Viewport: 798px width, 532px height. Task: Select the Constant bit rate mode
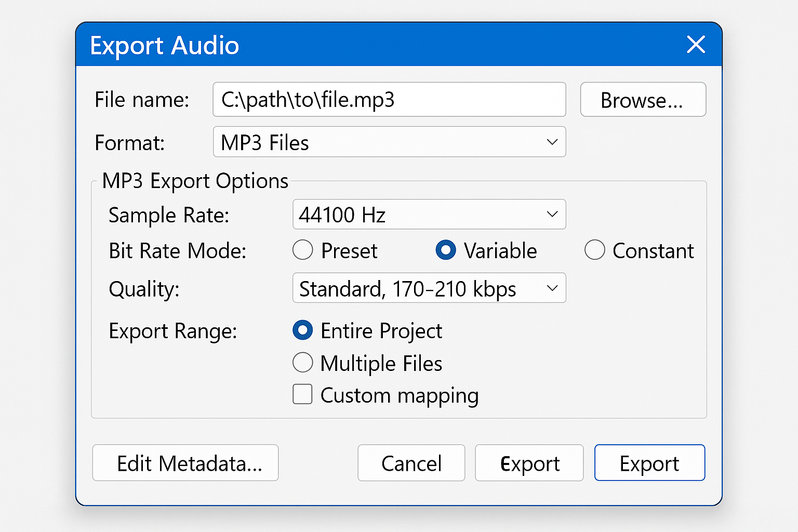(x=595, y=250)
